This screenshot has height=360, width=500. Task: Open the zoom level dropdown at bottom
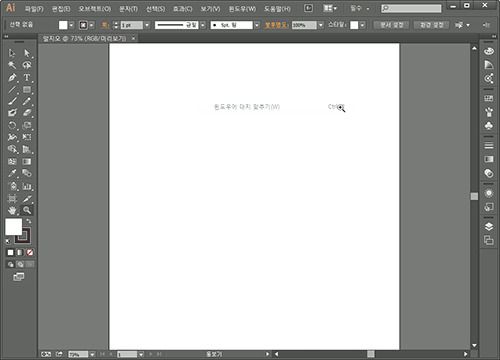click(92, 354)
